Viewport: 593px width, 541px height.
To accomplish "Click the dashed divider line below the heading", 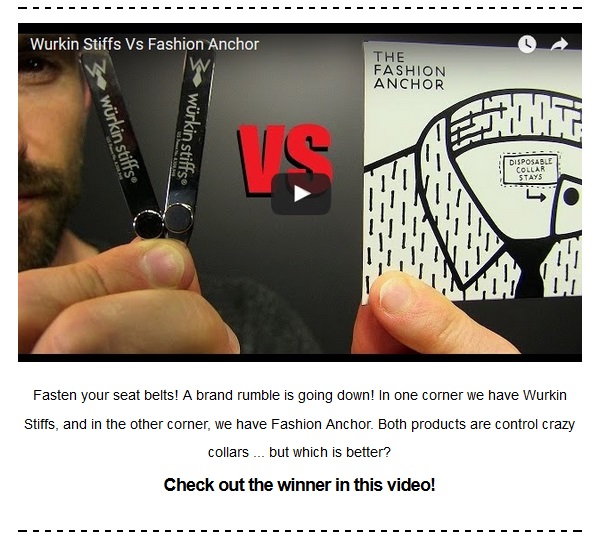I will [x=300, y=531].
